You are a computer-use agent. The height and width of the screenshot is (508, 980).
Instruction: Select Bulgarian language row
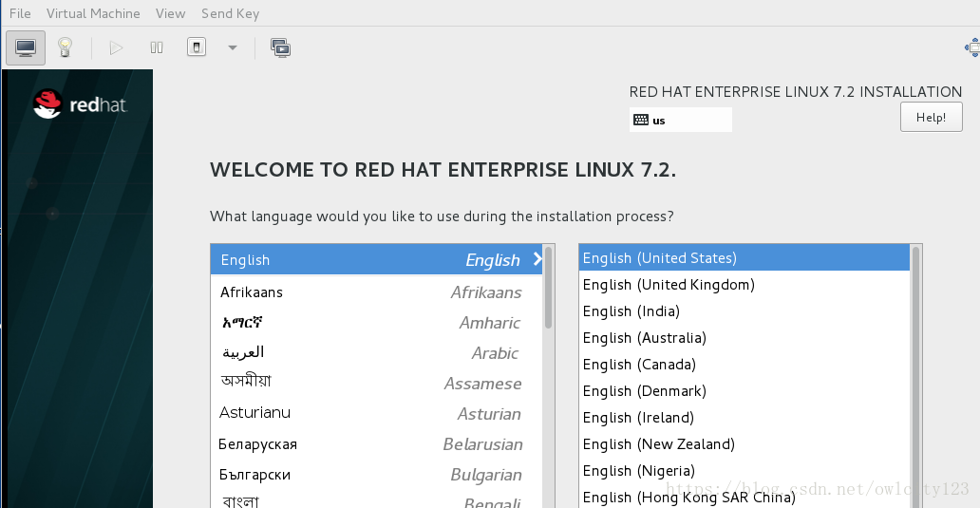[376, 474]
